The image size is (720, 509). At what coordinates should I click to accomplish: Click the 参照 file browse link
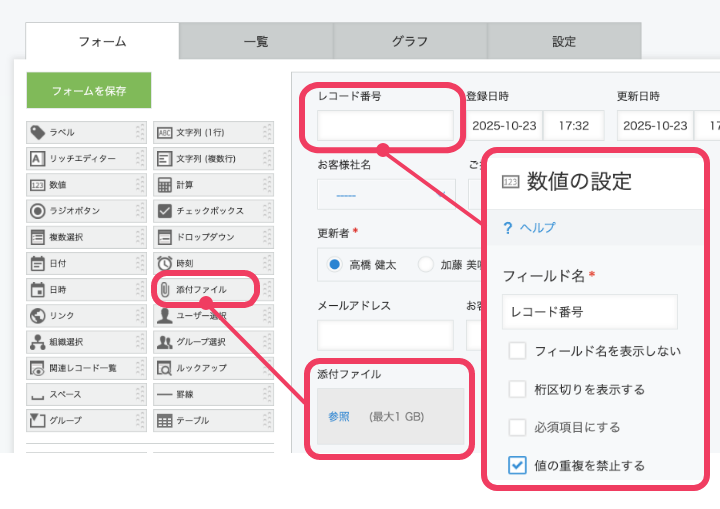point(339,417)
